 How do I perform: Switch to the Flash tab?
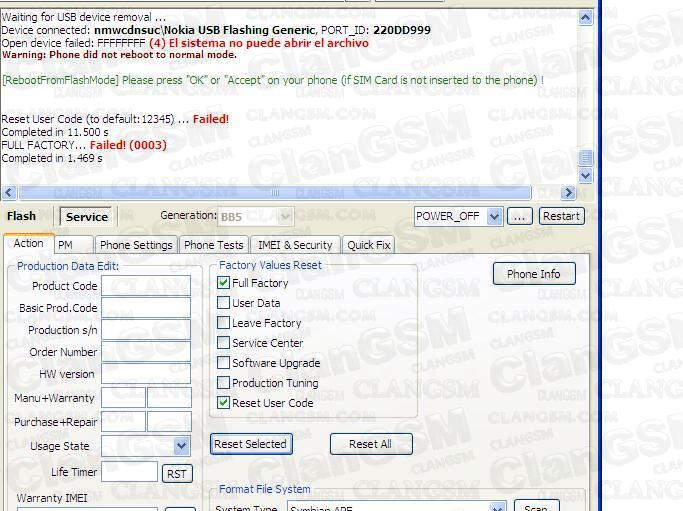point(21,216)
